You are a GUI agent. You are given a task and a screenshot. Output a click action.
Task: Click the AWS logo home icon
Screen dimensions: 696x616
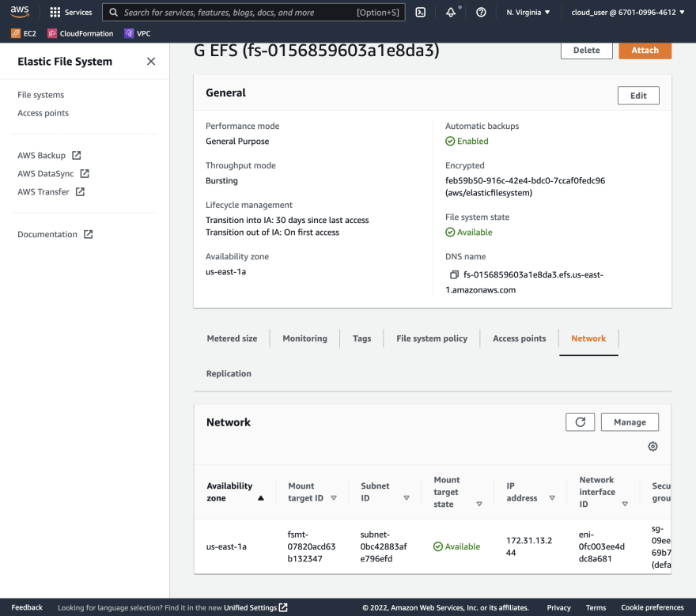20,12
